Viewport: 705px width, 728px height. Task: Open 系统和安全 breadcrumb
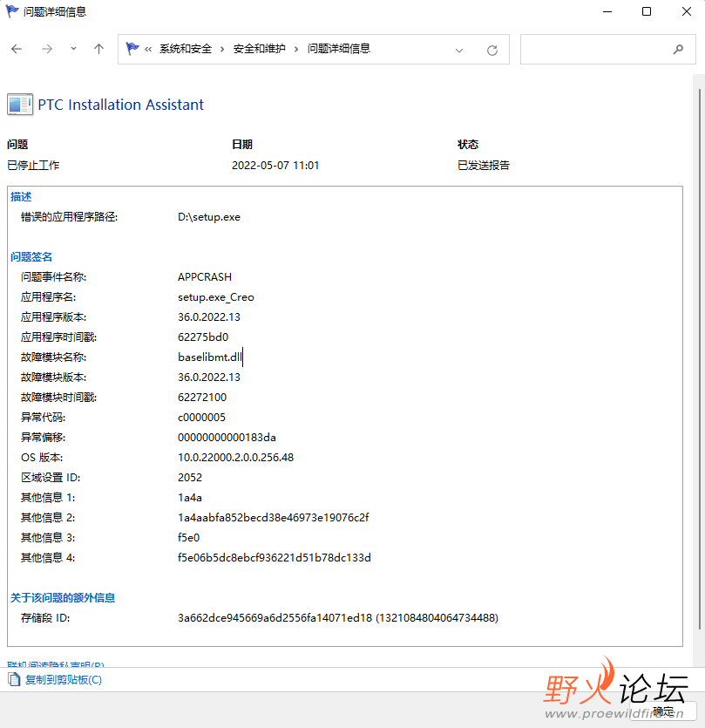pyautogui.click(x=186, y=49)
